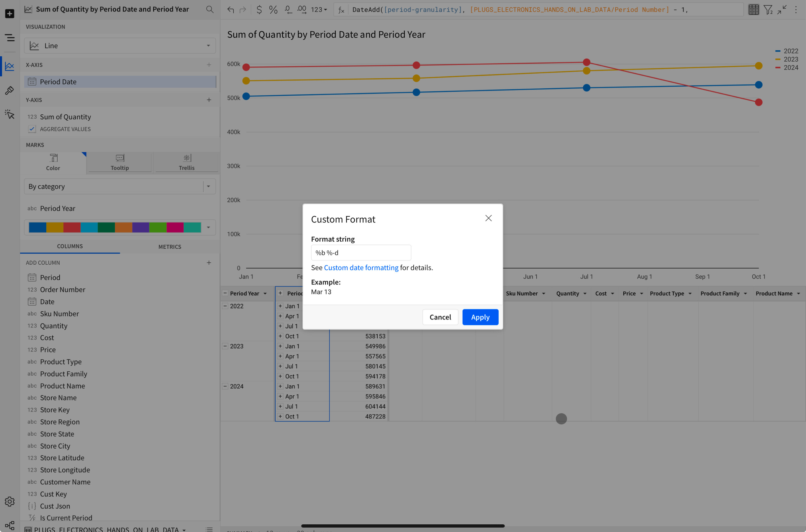Collapse the 2023 Period Year row

click(x=225, y=346)
